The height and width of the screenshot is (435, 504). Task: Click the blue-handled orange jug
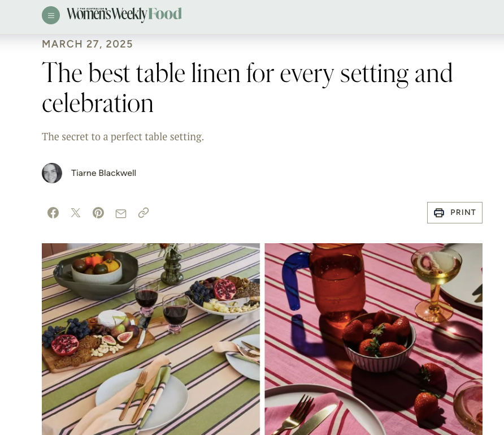coord(325,283)
